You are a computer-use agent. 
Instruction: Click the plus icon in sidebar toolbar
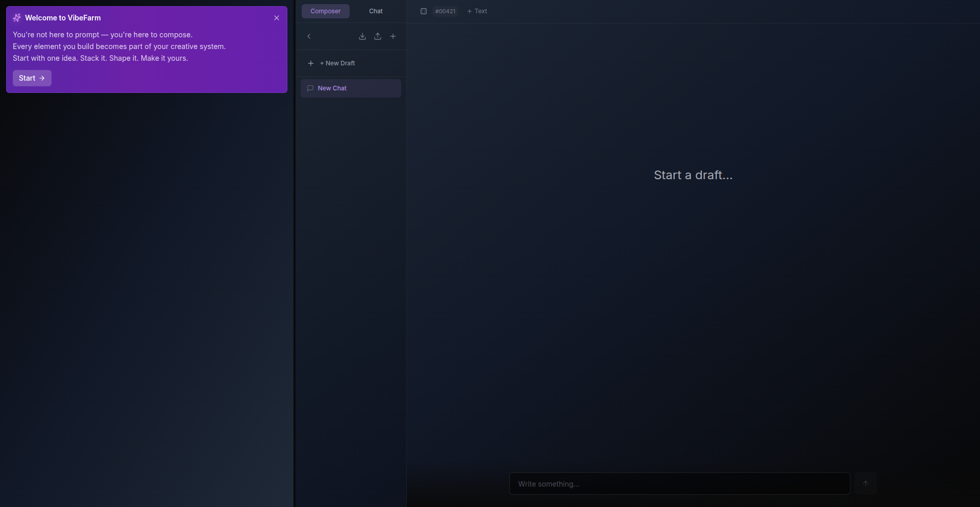[x=393, y=36]
